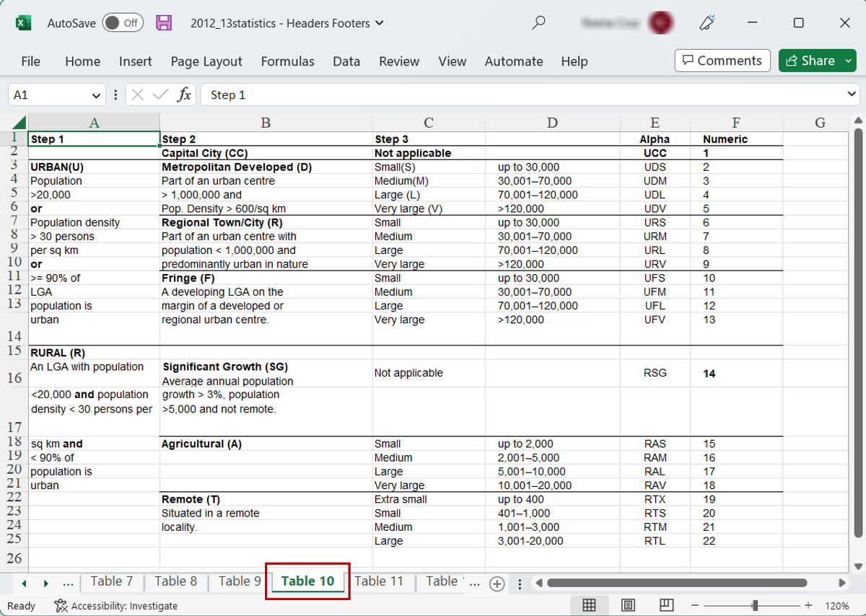The image size is (866, 616).
Task: Click the Insert Function fx icon
Action: 184,94
